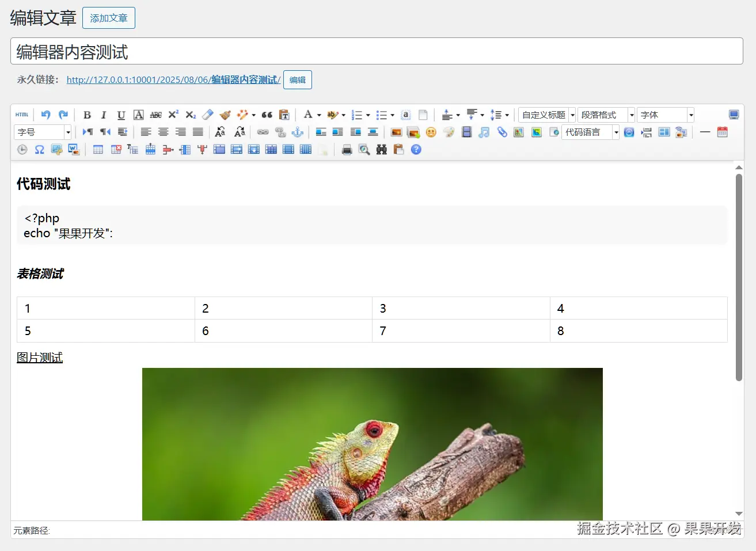Click table cell containing 3

click(x=461, y=308)
